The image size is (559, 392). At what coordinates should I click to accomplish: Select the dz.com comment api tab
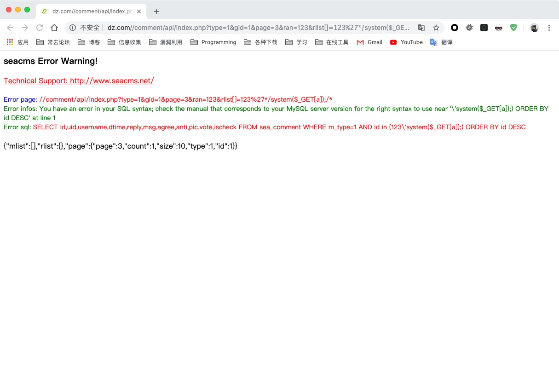(91, 12)
